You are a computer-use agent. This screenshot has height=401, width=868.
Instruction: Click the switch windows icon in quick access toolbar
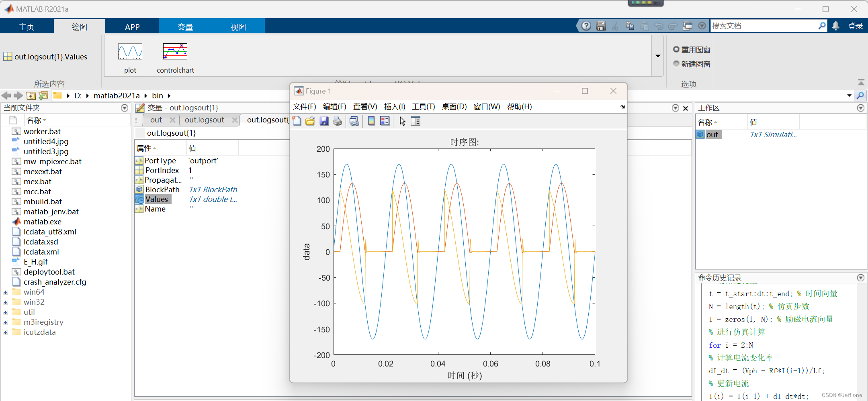click(688, 26)
